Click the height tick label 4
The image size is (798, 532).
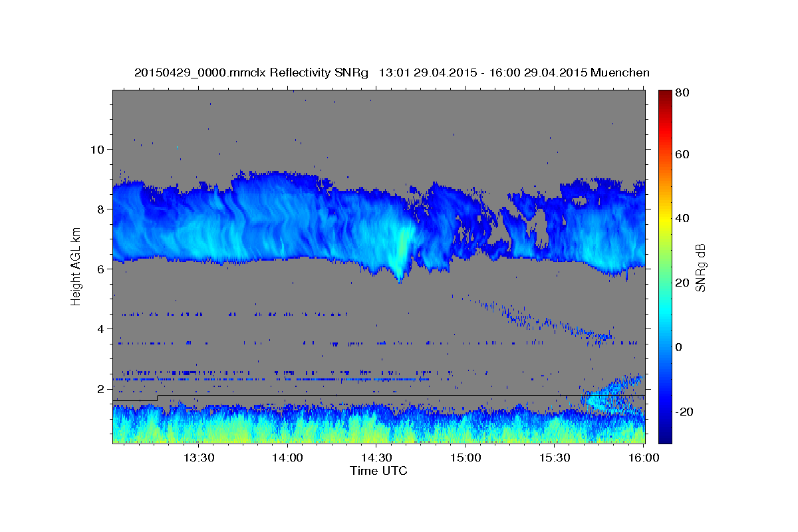tap(102, 329)
